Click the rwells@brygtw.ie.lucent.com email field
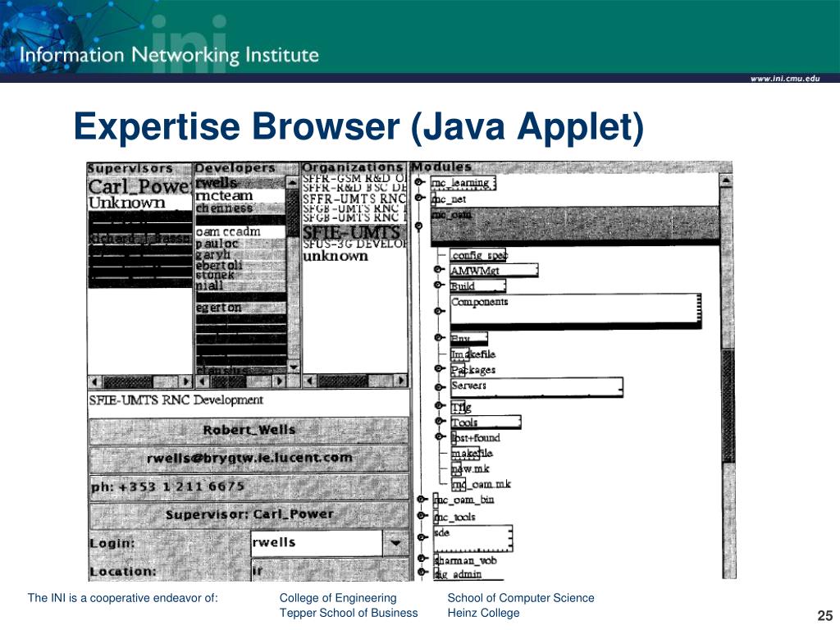This screenshot has width=840, height=630. [x=249, y=458]
